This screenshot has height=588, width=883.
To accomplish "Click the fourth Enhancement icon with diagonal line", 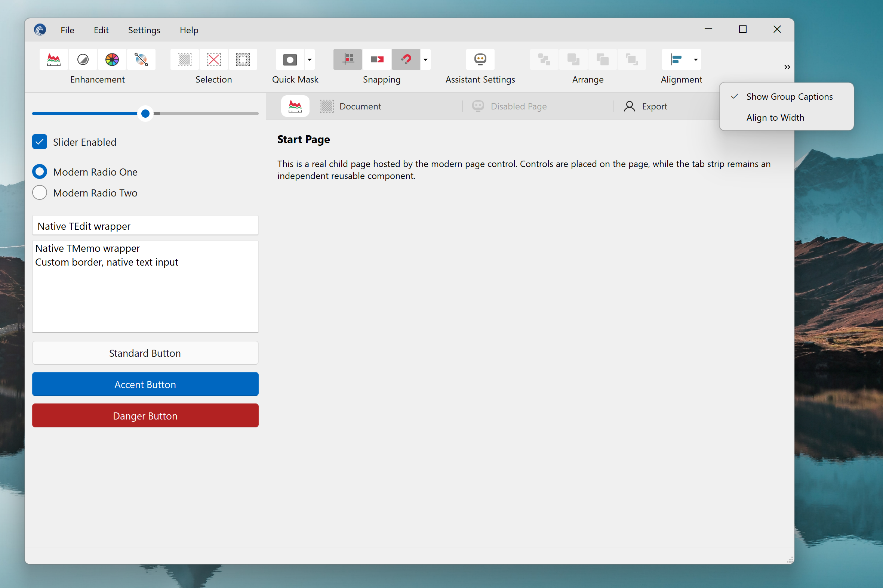I will pyautogui.click(x=141, y=59).
